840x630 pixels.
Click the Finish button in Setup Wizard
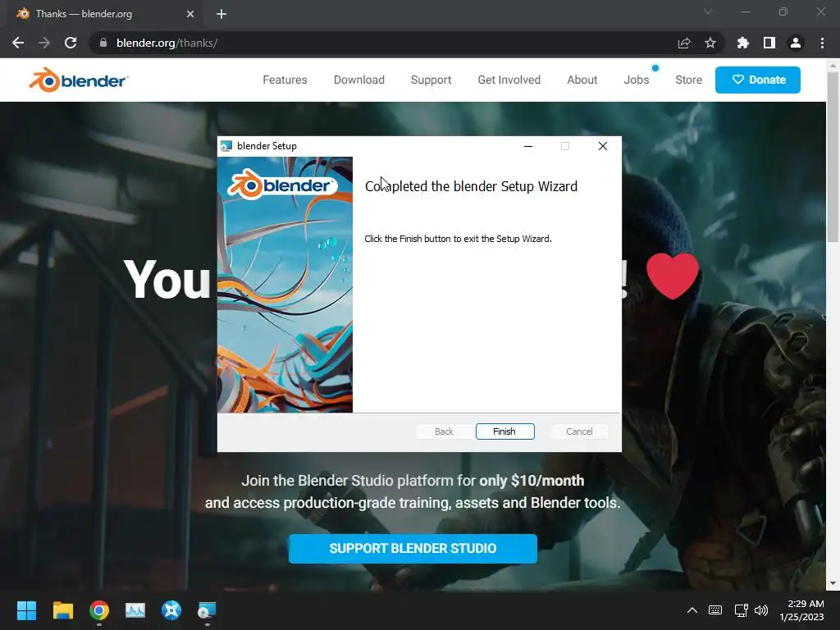pos(504,431)
